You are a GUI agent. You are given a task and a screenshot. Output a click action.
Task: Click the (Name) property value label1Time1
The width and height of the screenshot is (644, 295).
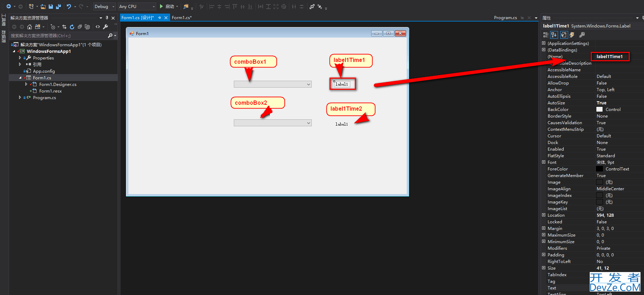(x=610, y=56)
